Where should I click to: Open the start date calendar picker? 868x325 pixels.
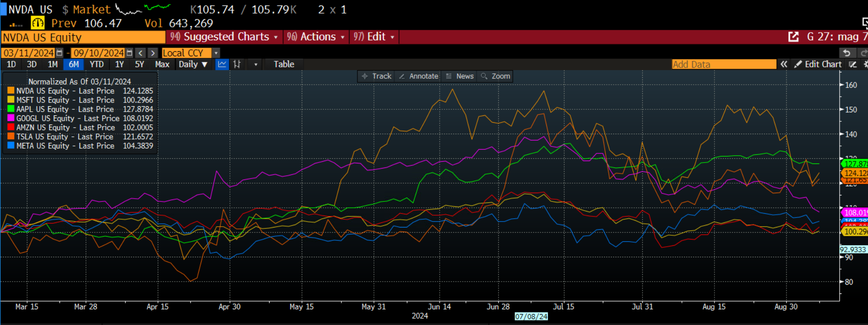pos(59,53)
